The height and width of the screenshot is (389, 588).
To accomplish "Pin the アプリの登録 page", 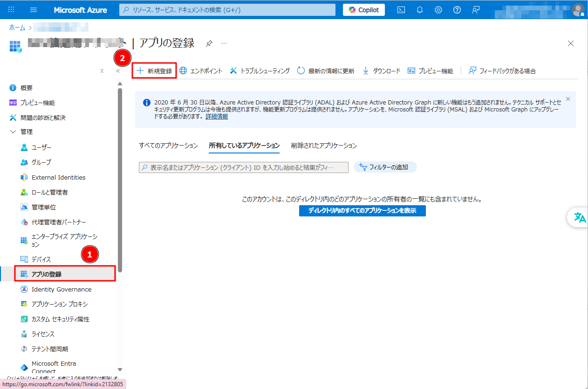I will [x=209, y=43].
